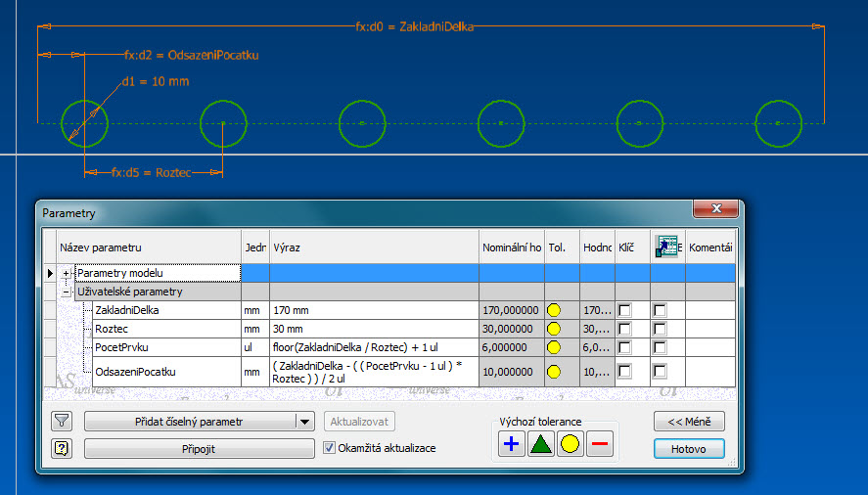The width and height of the screenshot is (868, 495).
Task: Click the 30 mm expression field
Action: [374, 329]
